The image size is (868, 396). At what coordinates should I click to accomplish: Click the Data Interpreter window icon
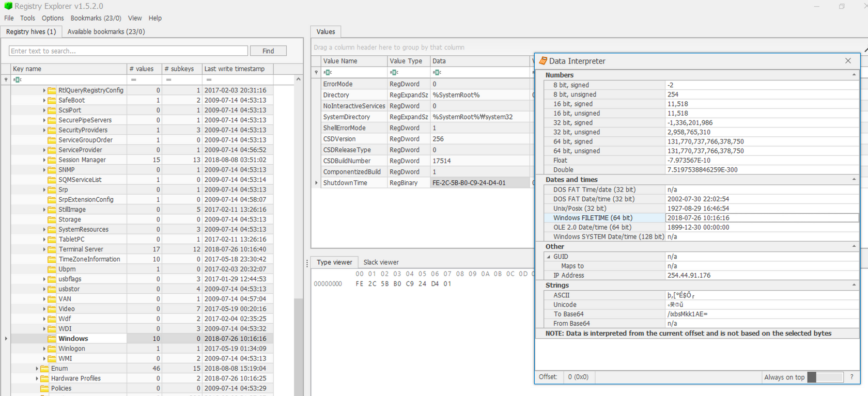pos(543,61)
